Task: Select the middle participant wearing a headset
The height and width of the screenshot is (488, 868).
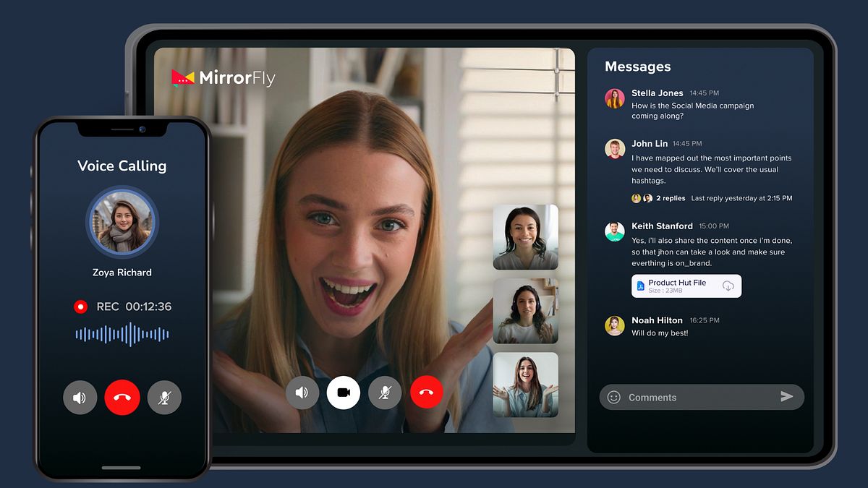Action: pyautogui.click(x=525, y=311)
